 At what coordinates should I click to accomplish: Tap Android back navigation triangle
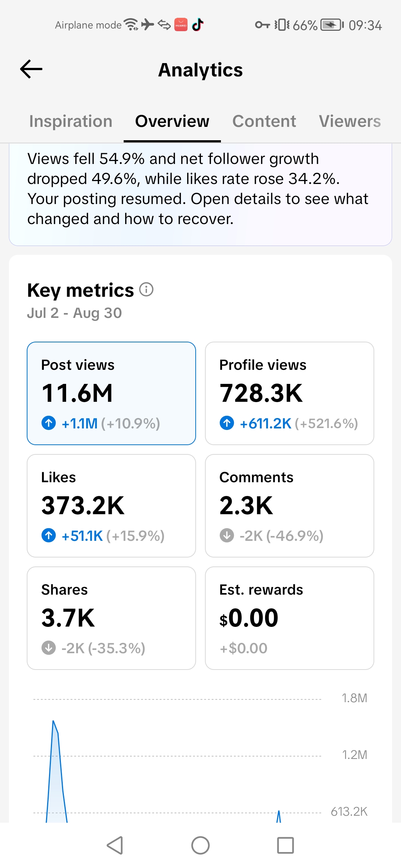(x=115, y=845)
